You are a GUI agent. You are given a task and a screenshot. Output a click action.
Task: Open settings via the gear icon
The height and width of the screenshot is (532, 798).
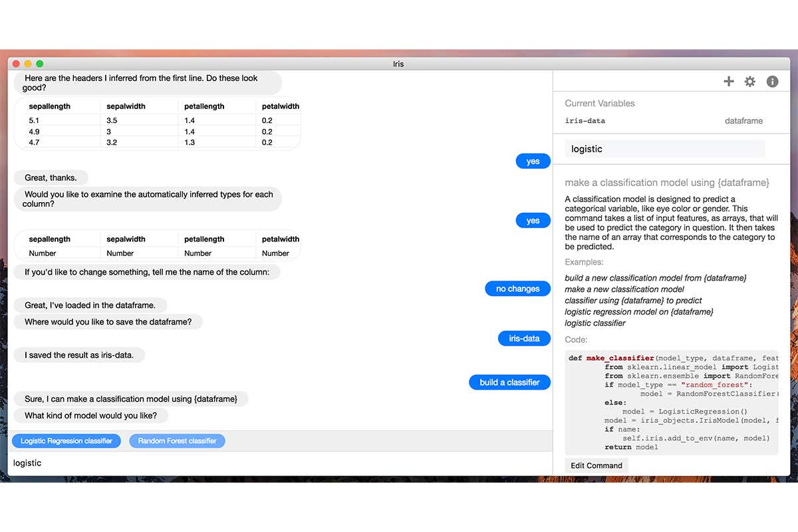point(750,81)
